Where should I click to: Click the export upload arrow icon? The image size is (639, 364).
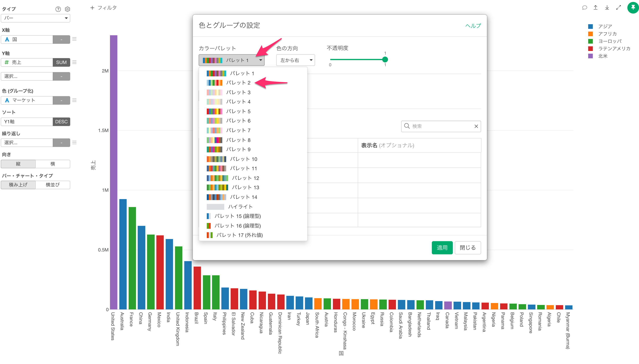click(595, 8)
